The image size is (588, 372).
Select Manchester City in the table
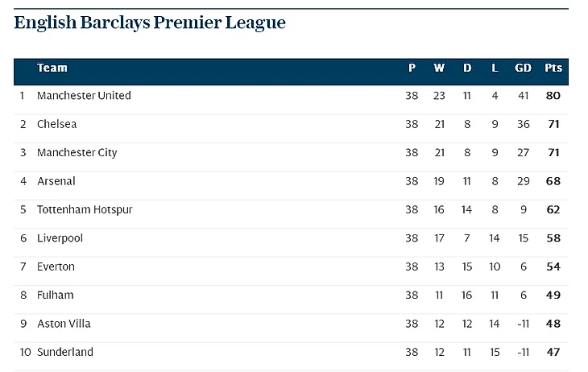click(x=77, y=153)
